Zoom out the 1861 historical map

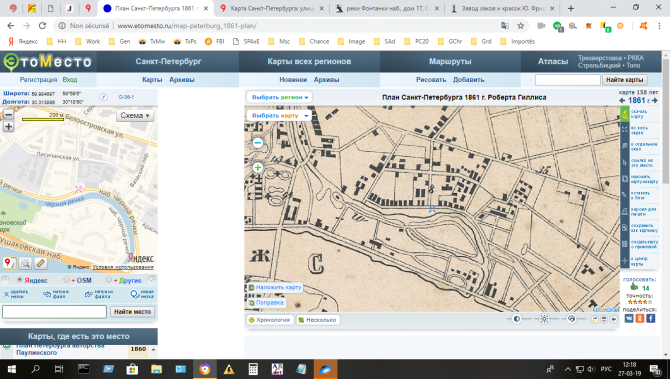click(258, 143)
